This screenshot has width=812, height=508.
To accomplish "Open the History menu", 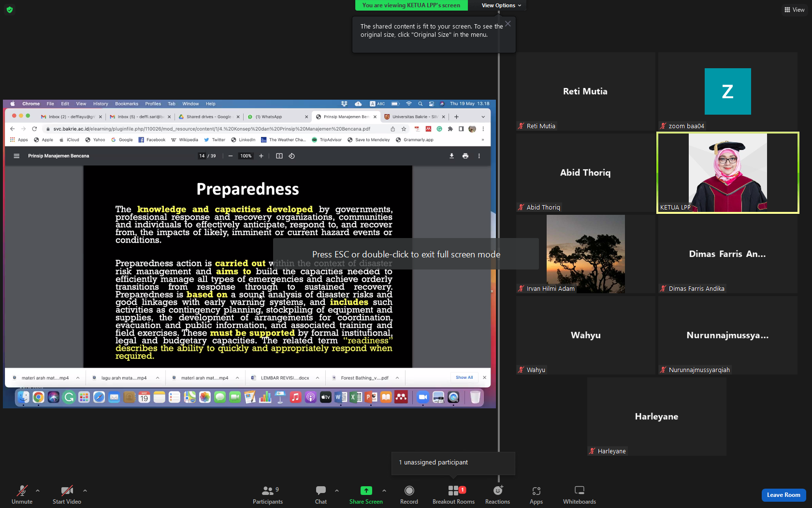I will (101, 104).
